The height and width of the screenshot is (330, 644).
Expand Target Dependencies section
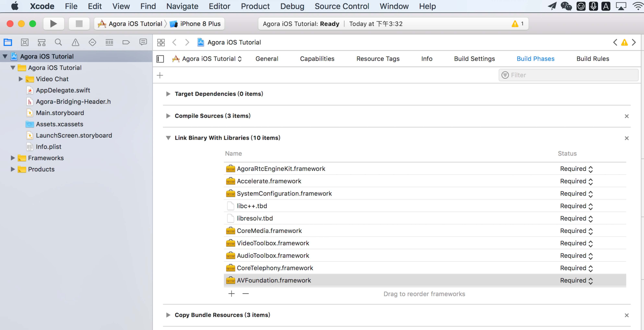pyautogui.click(x=168, y=94)
